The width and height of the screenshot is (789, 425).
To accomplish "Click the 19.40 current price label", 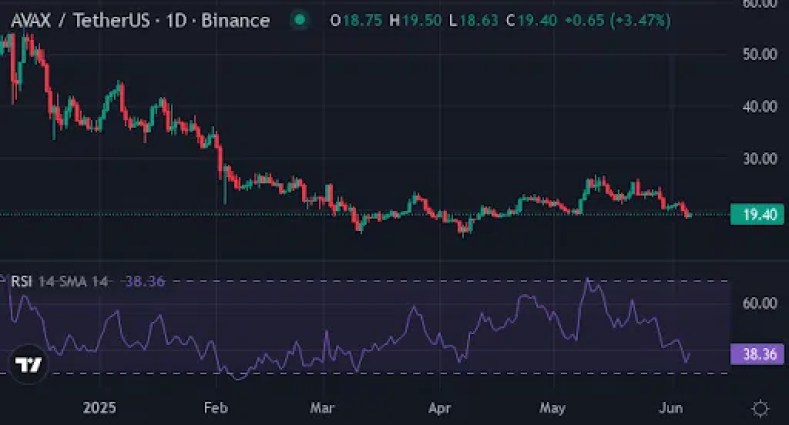I will (x=756, y=214).
